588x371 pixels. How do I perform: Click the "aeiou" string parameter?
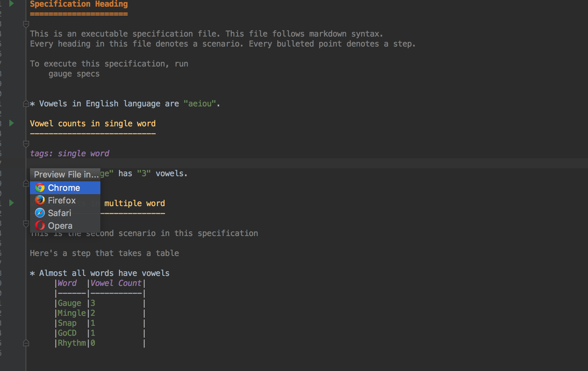point(200,104)
